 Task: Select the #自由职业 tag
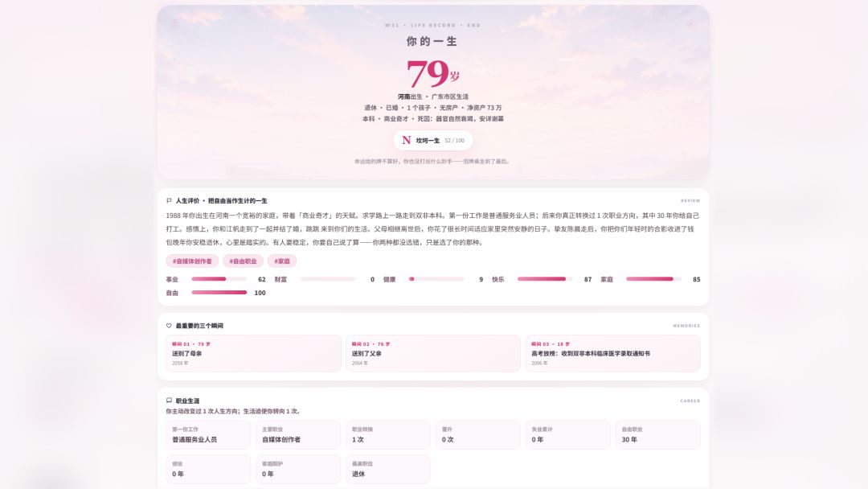243,261
